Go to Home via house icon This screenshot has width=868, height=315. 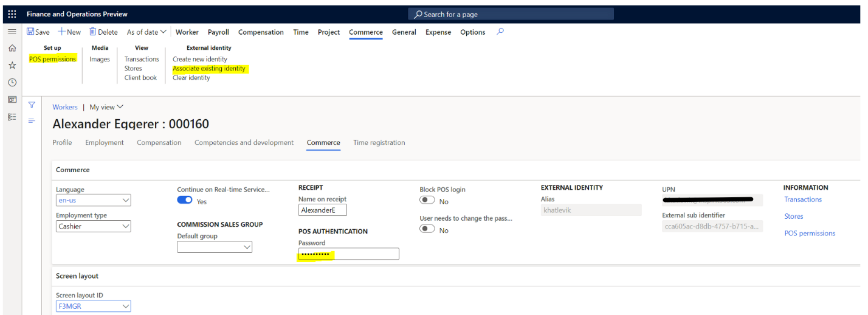(12, 48)
